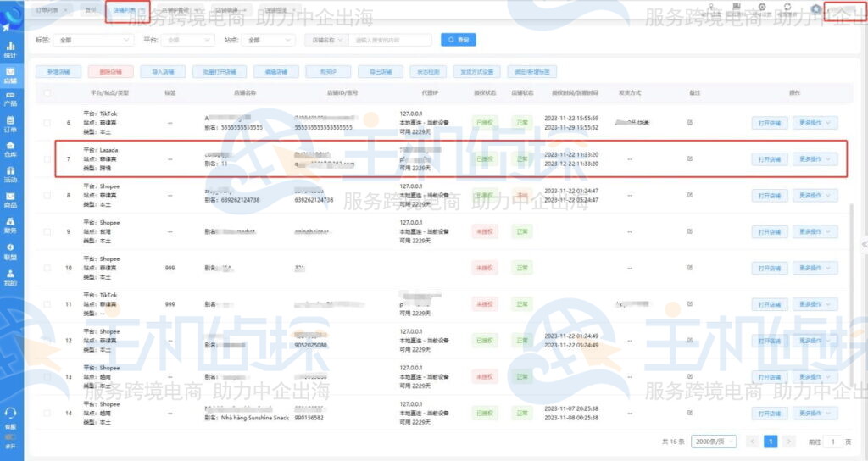Tick the checkbox for row 9 Shopee

47,231
